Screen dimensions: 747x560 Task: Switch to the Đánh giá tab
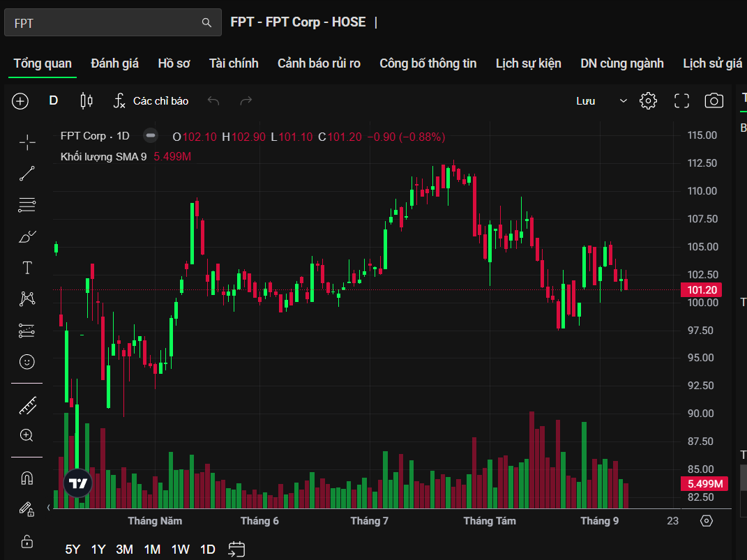(115, 63)
